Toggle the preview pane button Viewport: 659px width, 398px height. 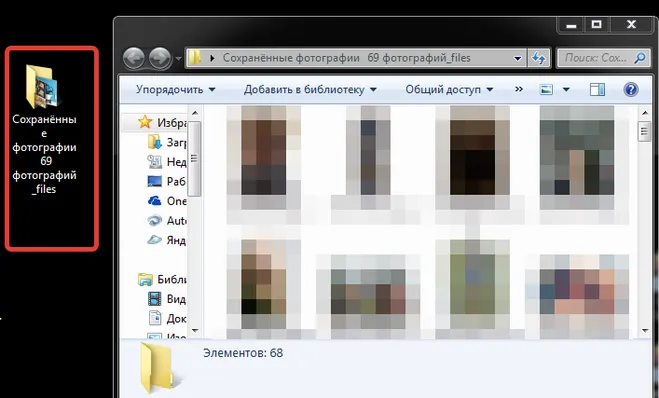[x=597, y=89]
